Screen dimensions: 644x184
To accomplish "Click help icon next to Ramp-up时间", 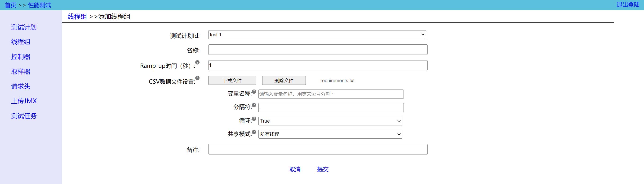I will point(197,62).
